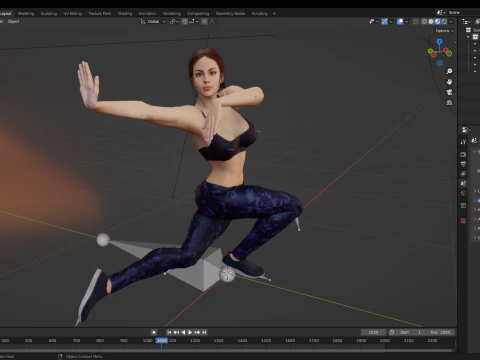This screenshot has width=480, height=360.
Task: Jump to the end frame
Action: pyautogui.click(x=204, y=332)
